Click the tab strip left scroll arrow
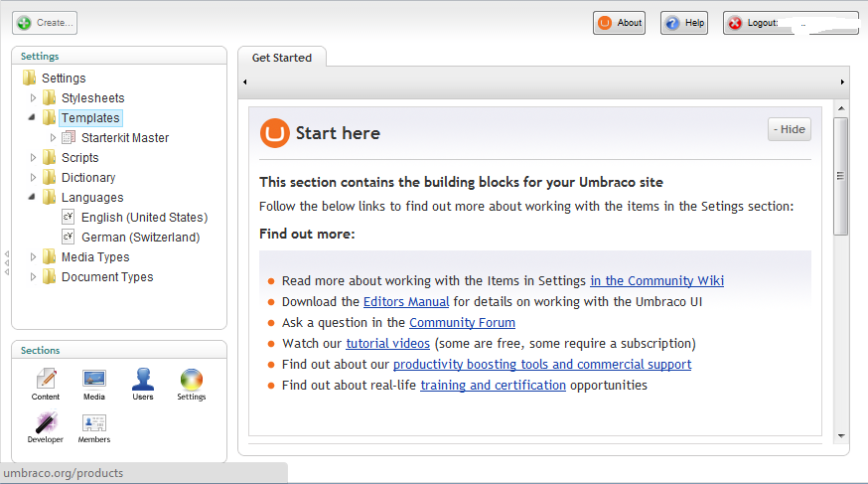The width and height of the screenshot is (868, 484). 244,81
